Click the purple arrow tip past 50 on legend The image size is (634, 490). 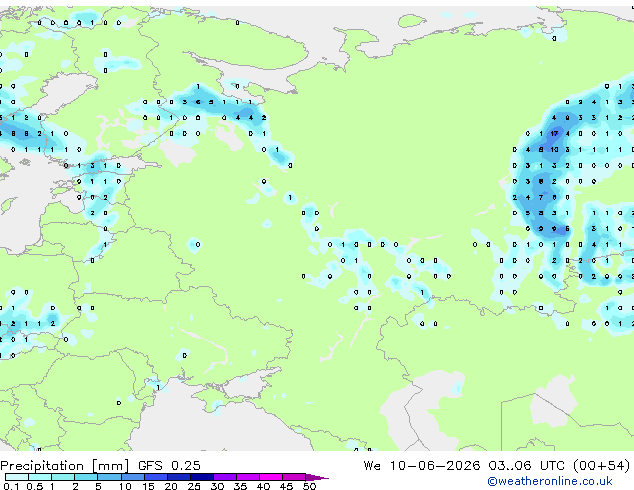317,477
